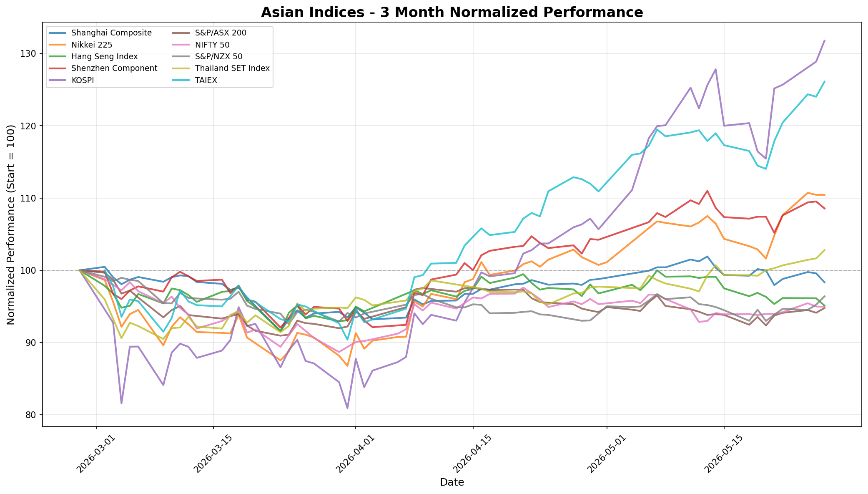Image resolution: width=868 pixels, height=494 pixels.
Task: Click the red Shenzhen Component legend line swatch
Action: point(57,68)
